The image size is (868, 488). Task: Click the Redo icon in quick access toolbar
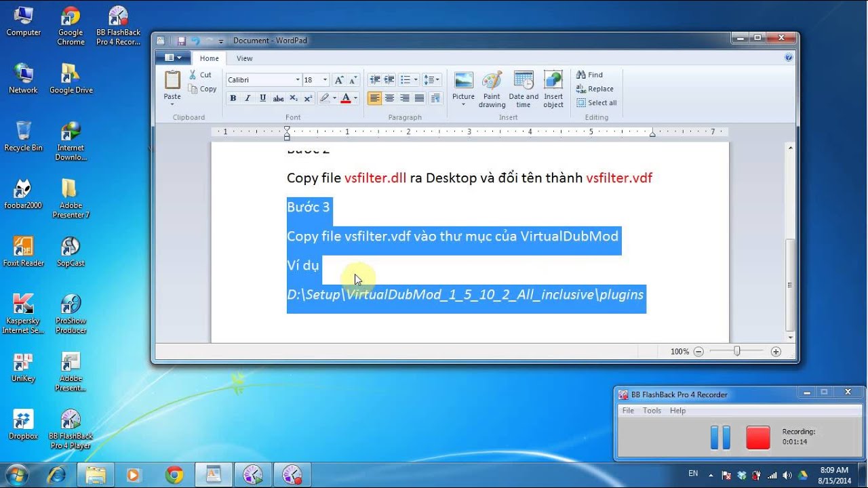[209, 41]
